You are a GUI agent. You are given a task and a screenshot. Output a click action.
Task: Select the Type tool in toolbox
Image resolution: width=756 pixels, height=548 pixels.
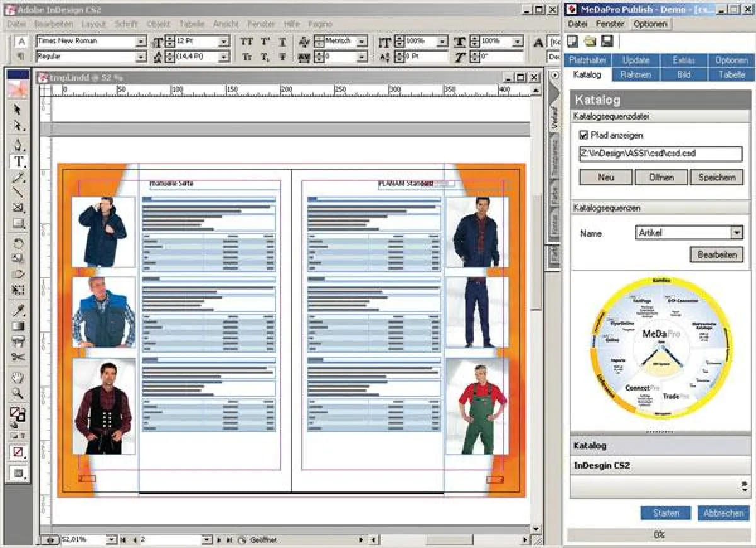[x=18, y=161]
